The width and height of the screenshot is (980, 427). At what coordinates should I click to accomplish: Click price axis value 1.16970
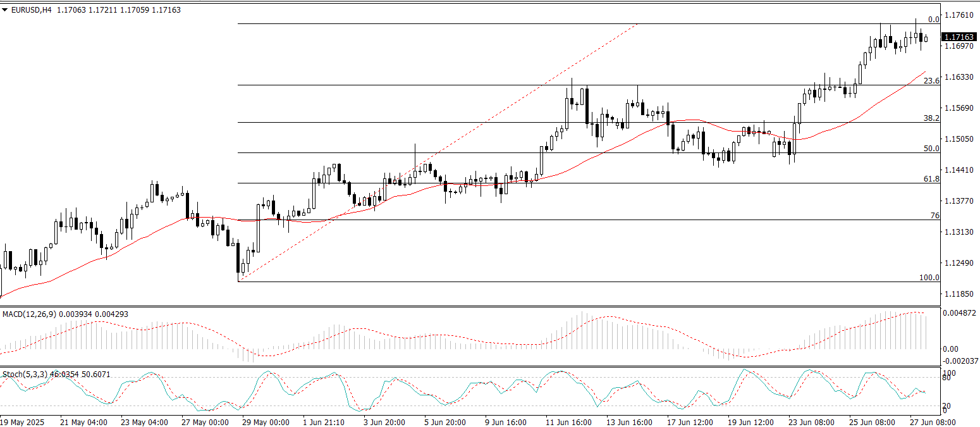click(958, 46)
